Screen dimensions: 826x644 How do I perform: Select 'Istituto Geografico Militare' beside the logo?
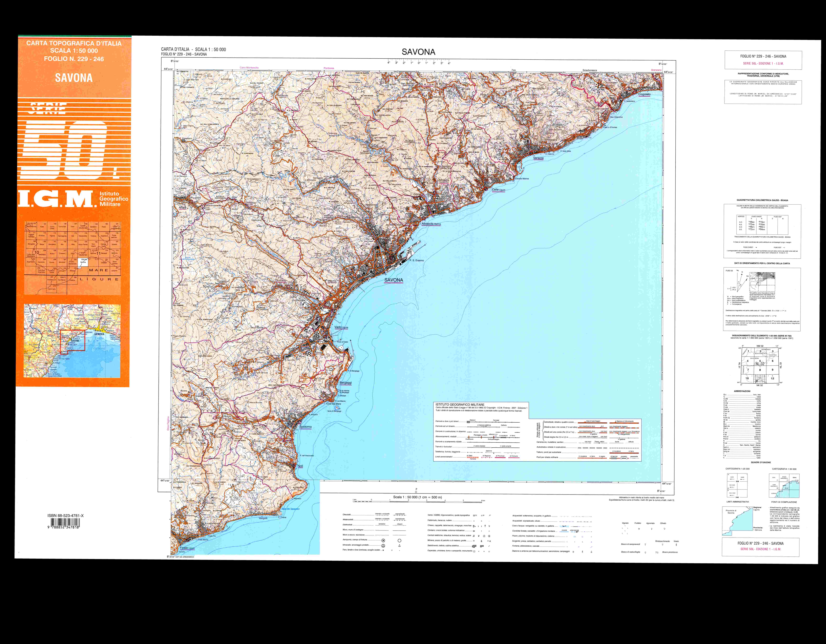114,199
